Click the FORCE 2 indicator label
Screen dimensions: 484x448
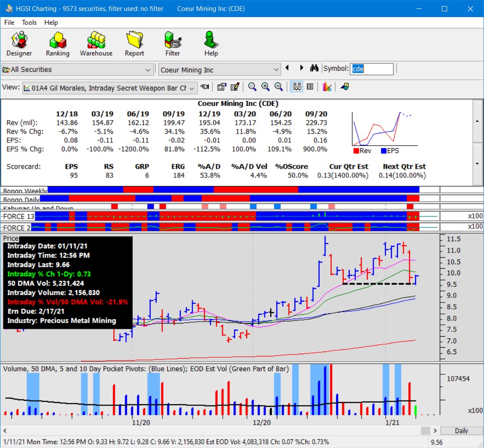(17, 228)
